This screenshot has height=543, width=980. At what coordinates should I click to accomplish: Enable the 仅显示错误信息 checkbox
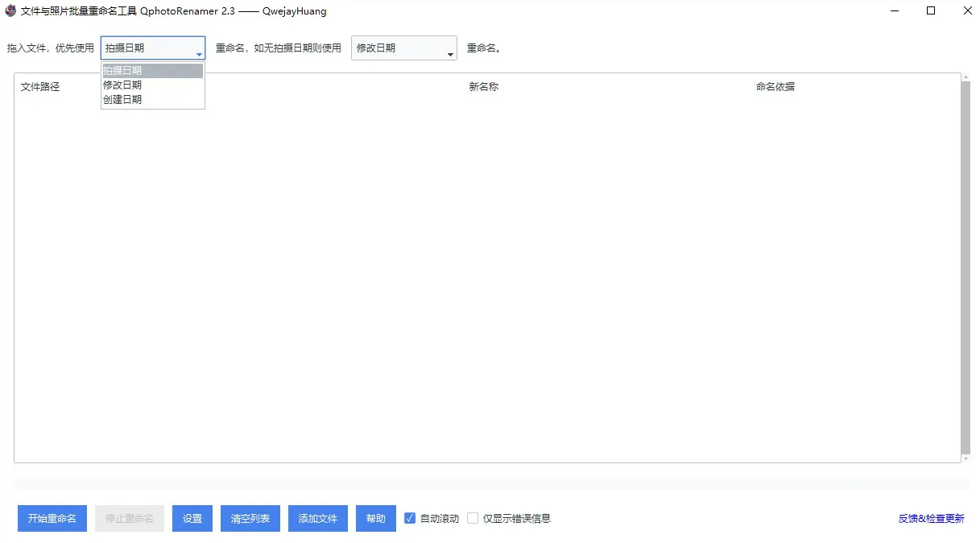(472, 518)
